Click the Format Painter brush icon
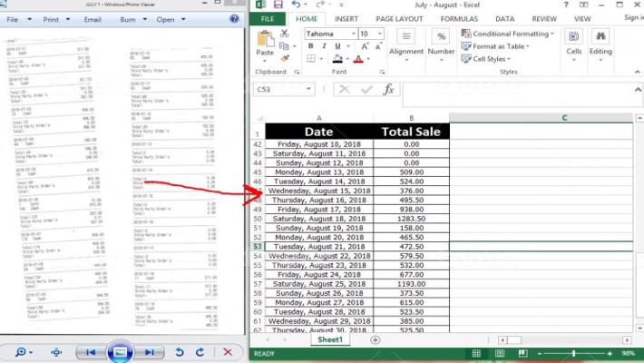644x363 pixels. click(284, 58)
